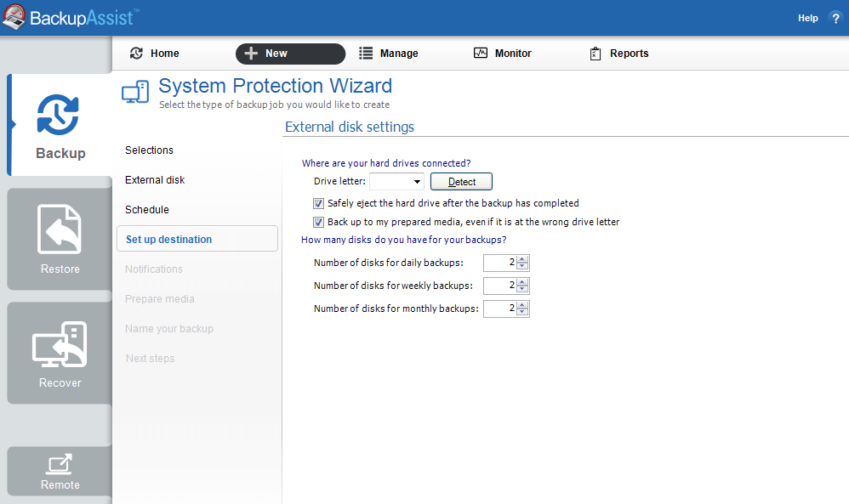Increase number of disks for daily backups

click(522, 259)
